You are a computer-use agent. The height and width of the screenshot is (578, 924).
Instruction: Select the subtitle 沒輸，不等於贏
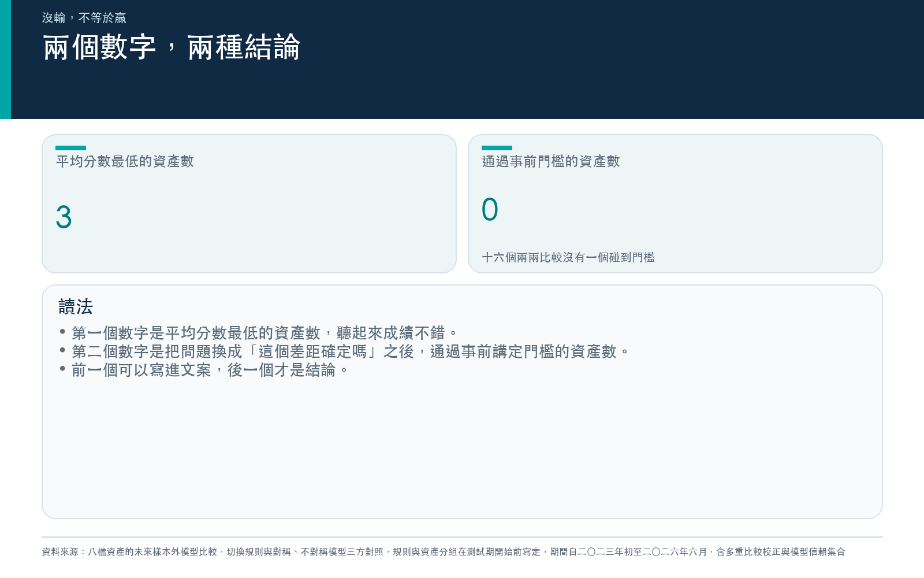84,18
